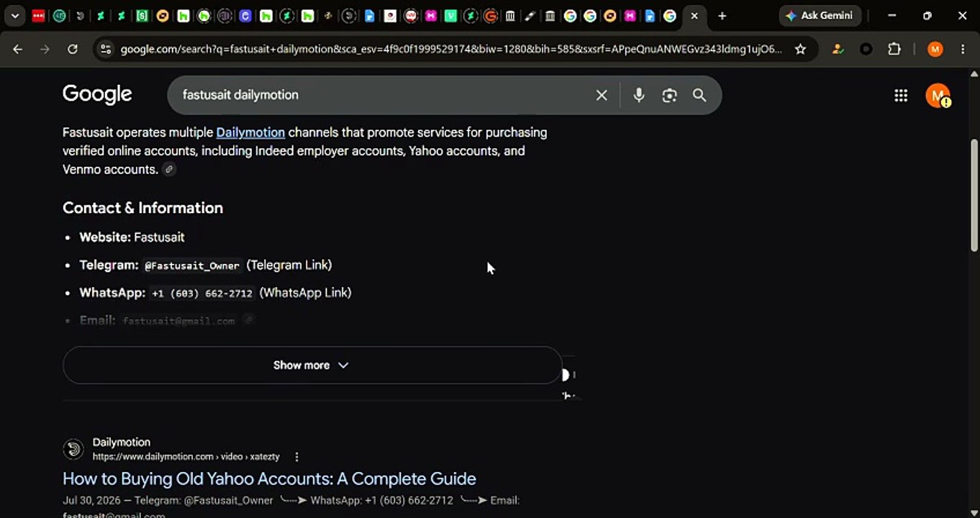Reload the current page

[72, 49]
